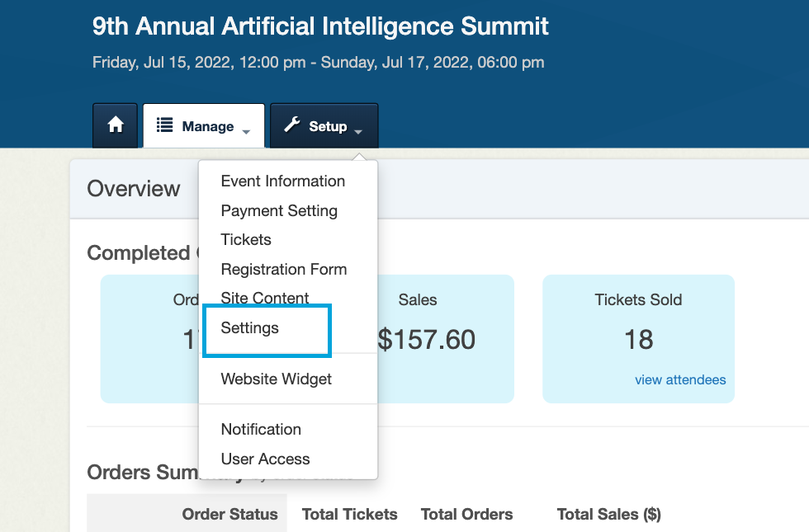Collapse the Setup dropdown arrow
The width and height of the screenshot is (809, 532).
tap(358, 132)
